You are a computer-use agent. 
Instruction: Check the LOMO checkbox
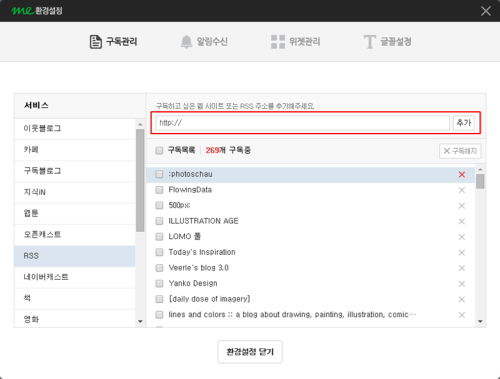point(159,237)
